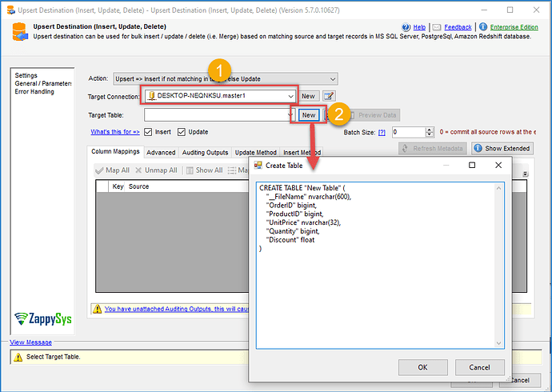
Task: Click the scroll down arrow in Create Table
Action: click(x=499, y=343)
